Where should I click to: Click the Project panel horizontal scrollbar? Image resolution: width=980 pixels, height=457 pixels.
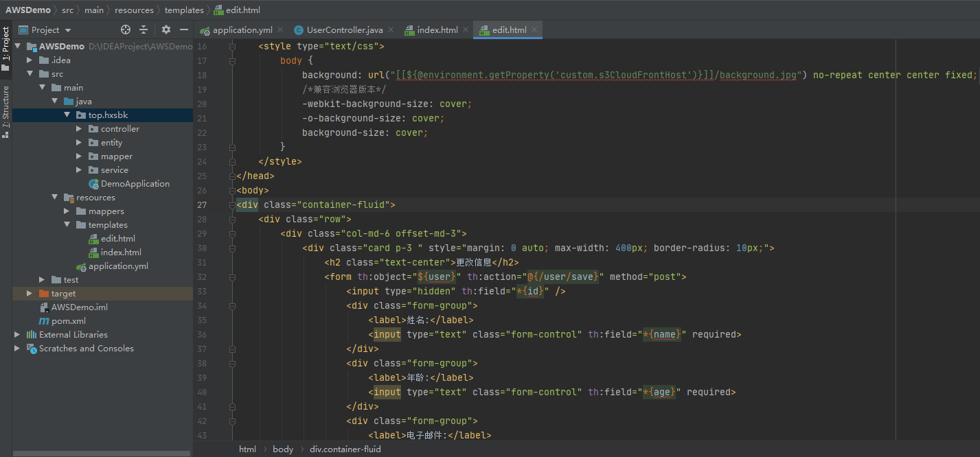pos(102,454)
